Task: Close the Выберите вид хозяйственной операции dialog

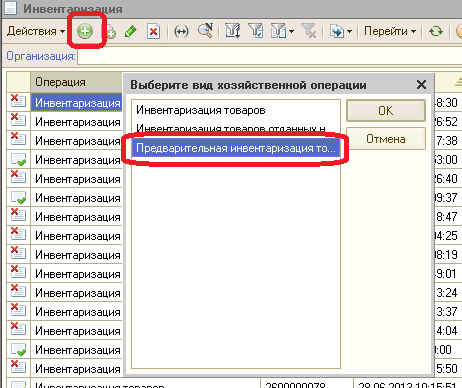Action: coord(421,85)
